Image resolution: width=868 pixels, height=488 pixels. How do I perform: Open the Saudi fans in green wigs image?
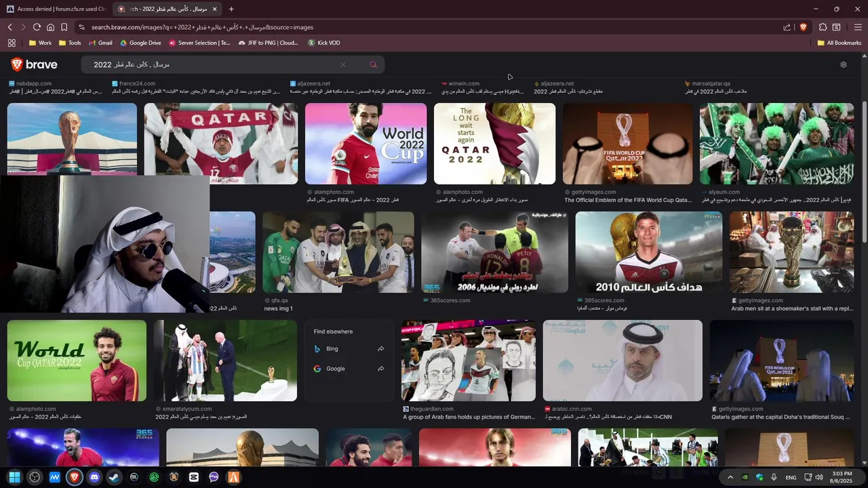777,144
